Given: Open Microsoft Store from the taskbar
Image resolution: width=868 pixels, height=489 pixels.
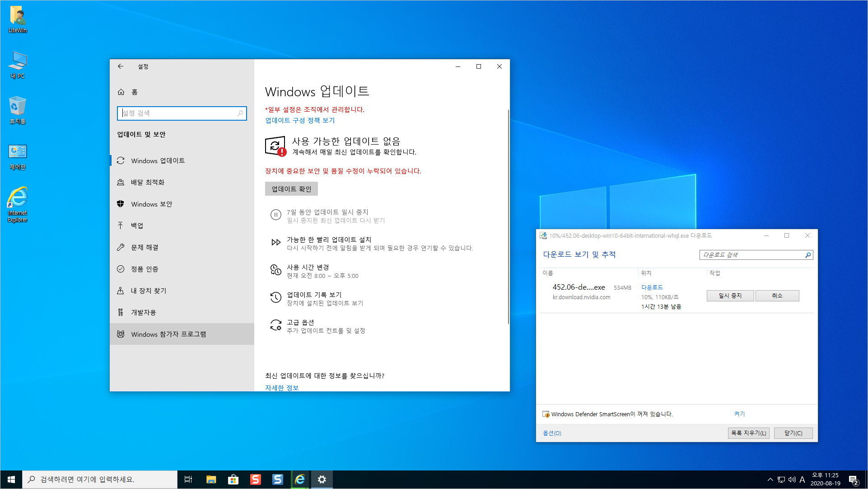Looking at the screenshot, I should point(233,480).
